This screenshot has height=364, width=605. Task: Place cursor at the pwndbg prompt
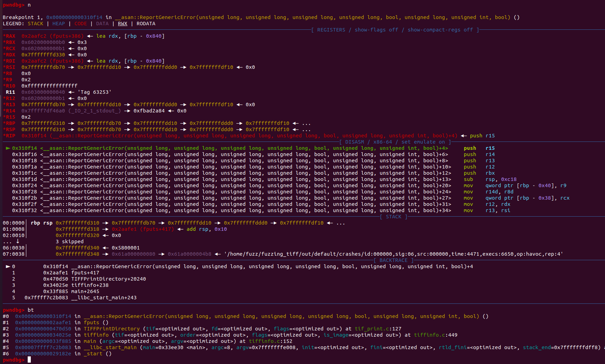pyautogui.click(x=29, y=360)
